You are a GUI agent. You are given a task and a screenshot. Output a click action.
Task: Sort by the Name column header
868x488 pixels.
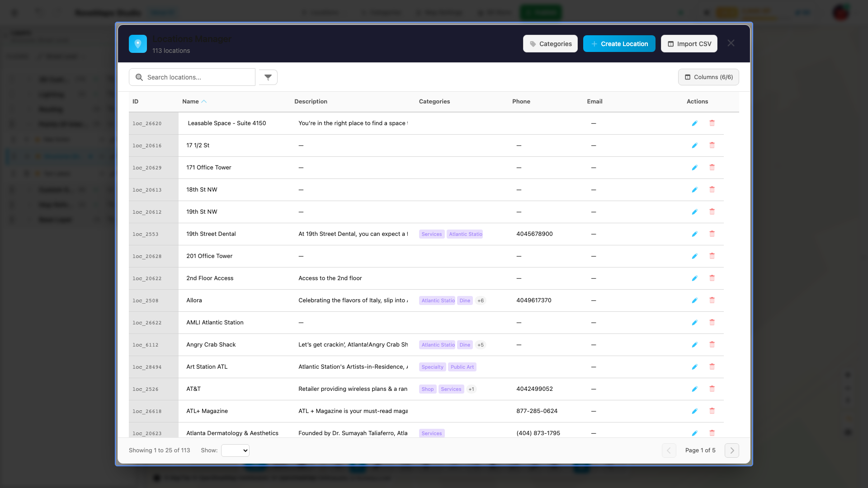click(194, 102)
